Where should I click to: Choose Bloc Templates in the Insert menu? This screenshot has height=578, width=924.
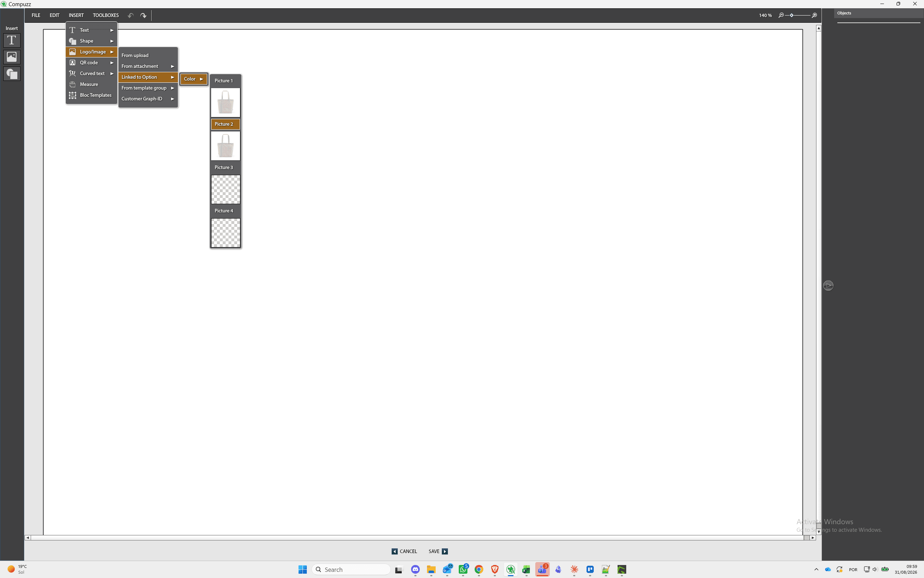(91, 95)
